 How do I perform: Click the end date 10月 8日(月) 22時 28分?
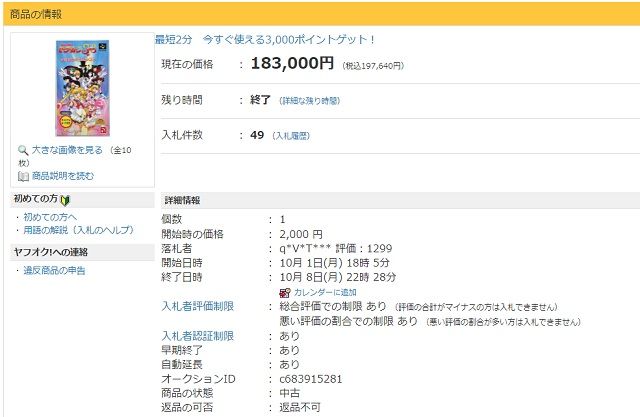[x=338, y=277]
